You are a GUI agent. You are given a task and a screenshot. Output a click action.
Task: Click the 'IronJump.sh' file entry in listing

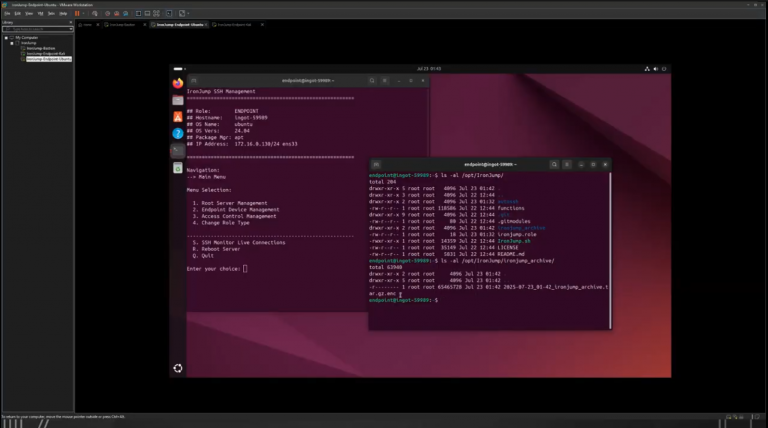click(514, 241)
